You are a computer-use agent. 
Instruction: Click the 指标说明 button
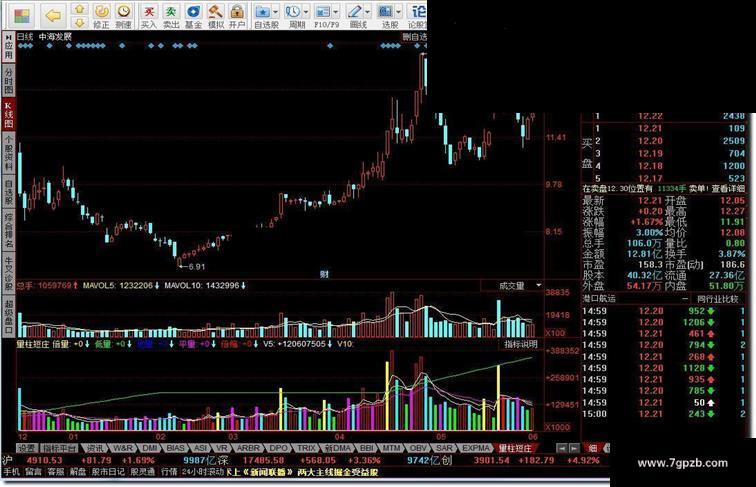(x=520, y=344)
